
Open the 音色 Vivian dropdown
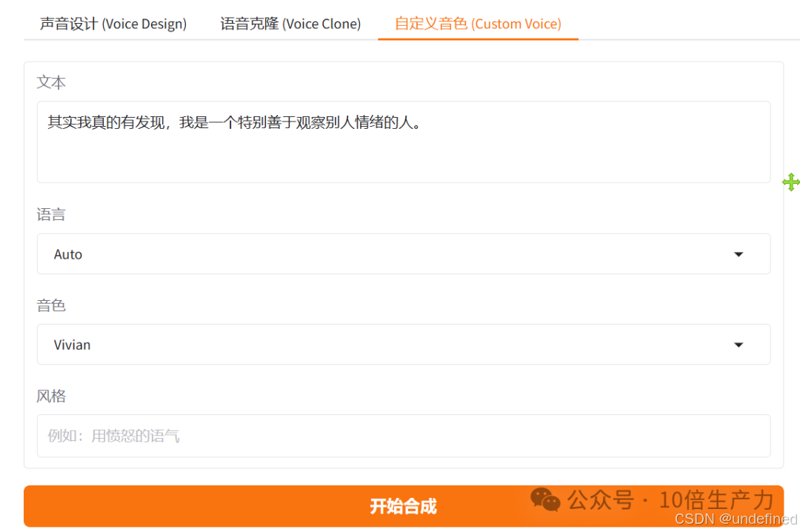[x=404, y=344]
